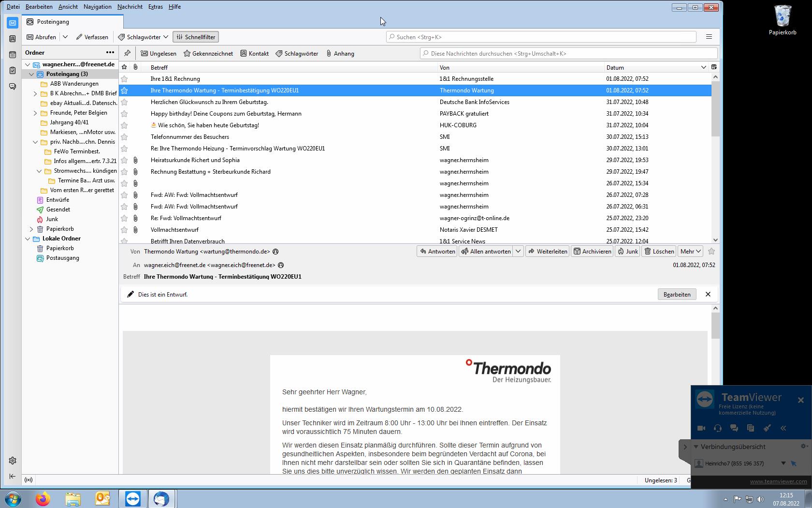
Task: Pin the quick filter bar
Action: pyautogui.click(x=127, y=54)
